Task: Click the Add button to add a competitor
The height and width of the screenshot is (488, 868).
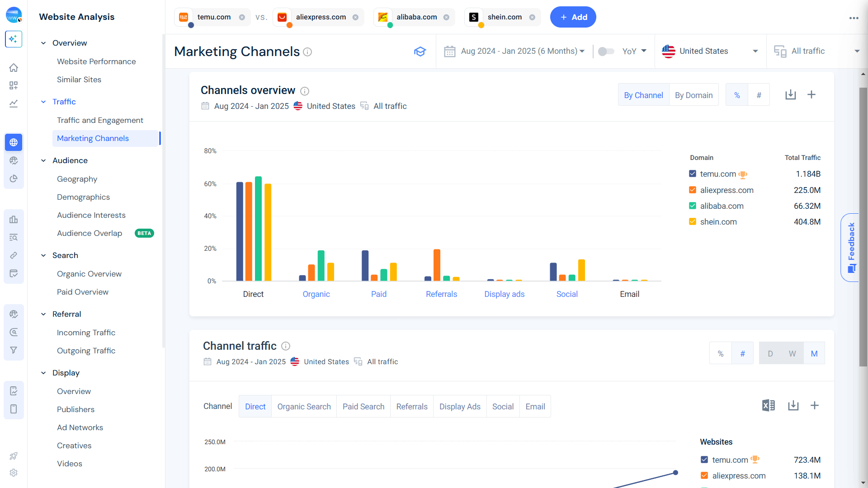Action: click(573, 17)
